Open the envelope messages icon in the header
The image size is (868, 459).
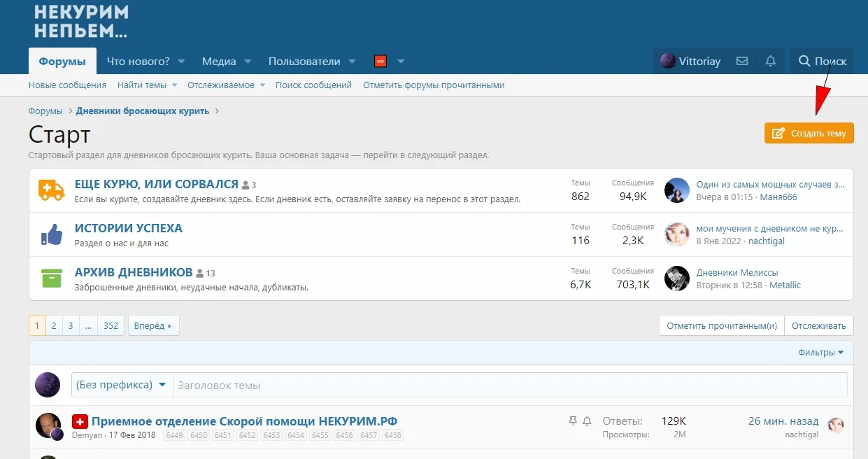click(x=741, y=61)
